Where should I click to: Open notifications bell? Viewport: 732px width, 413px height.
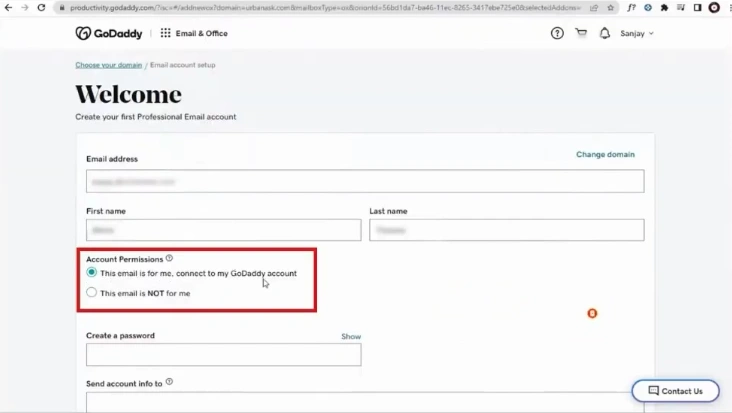click(x=605, y=33)
